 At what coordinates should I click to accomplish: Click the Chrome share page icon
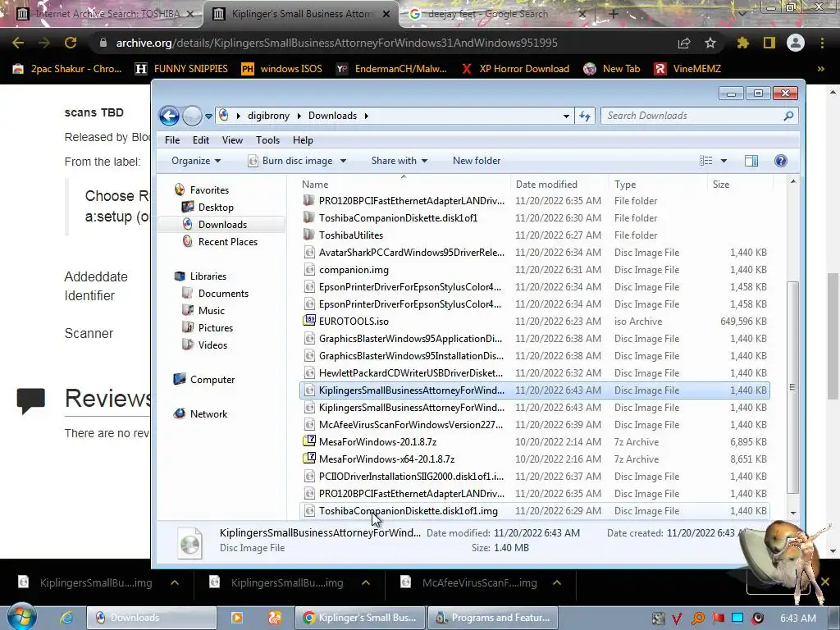[684, 43]
